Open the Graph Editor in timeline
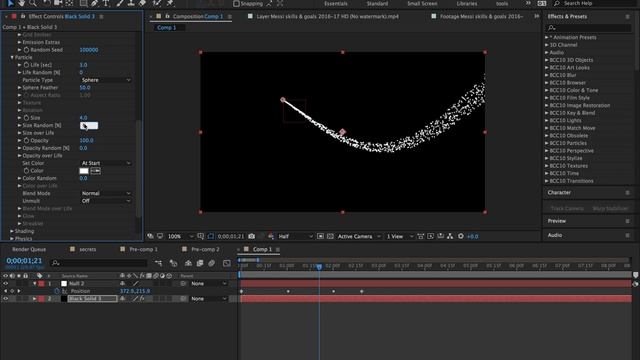This screenshot has height=360, width=640. 227,263
